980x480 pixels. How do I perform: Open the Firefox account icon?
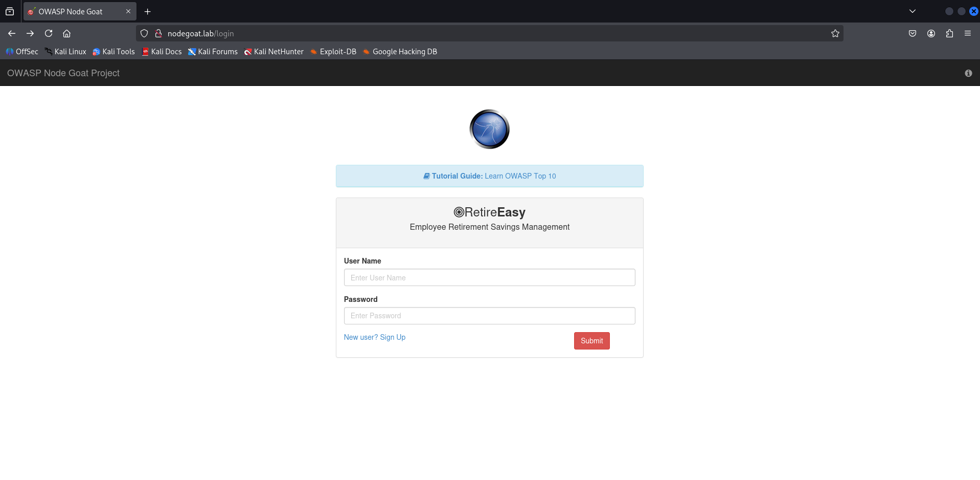coord(931,33)
